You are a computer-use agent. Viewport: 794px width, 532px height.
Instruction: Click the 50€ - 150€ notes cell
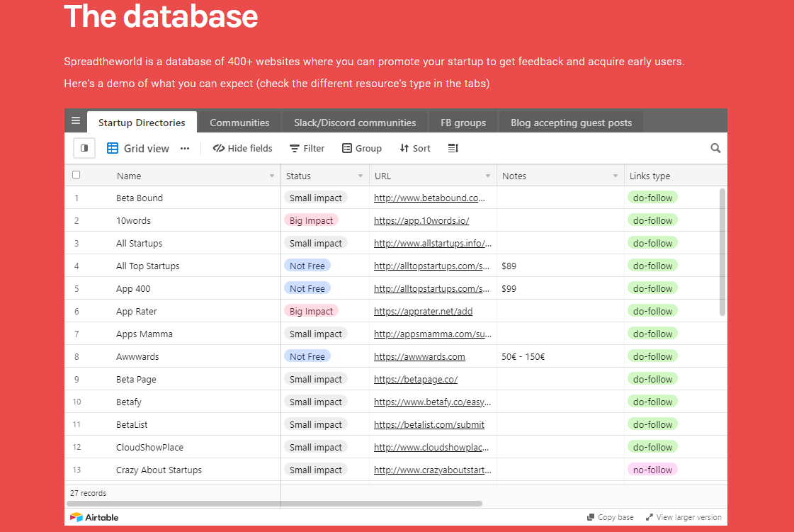[x=560, y=357]
